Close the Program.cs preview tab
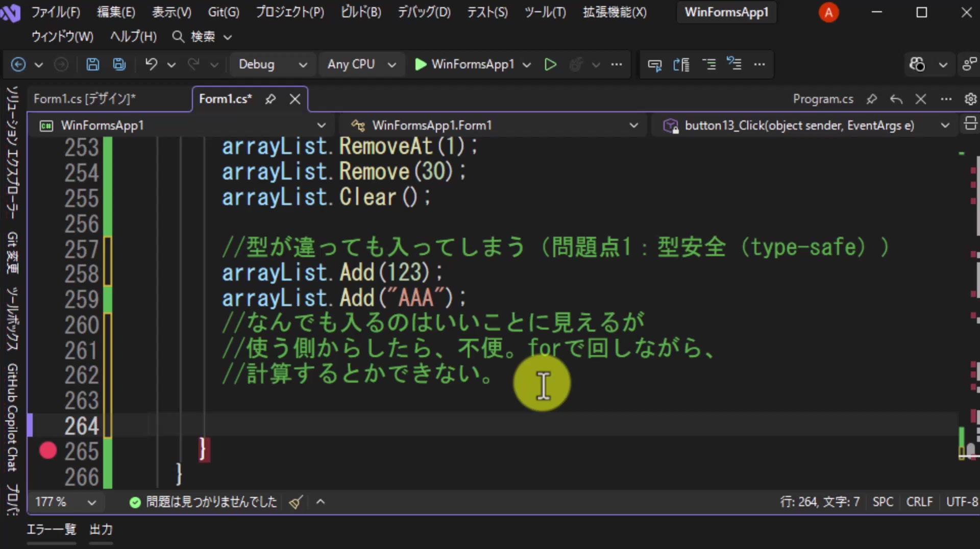980x549 pixels. pos(921,99)
